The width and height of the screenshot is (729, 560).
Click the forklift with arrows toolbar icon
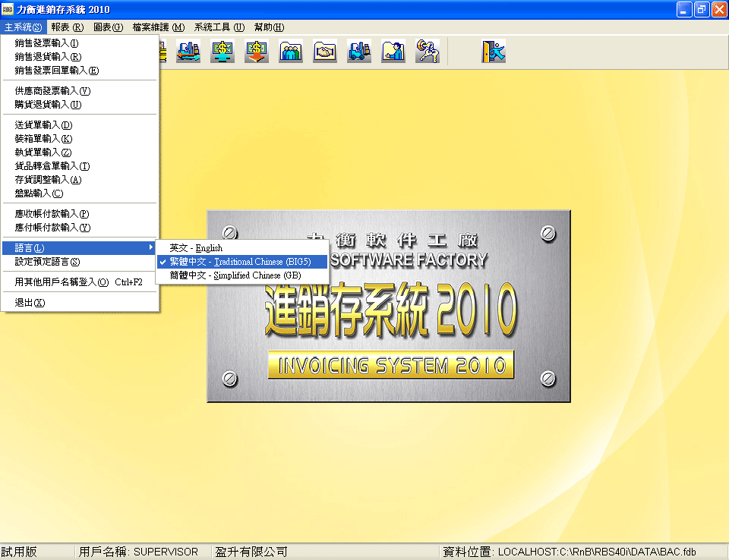(x=188, y=51)
